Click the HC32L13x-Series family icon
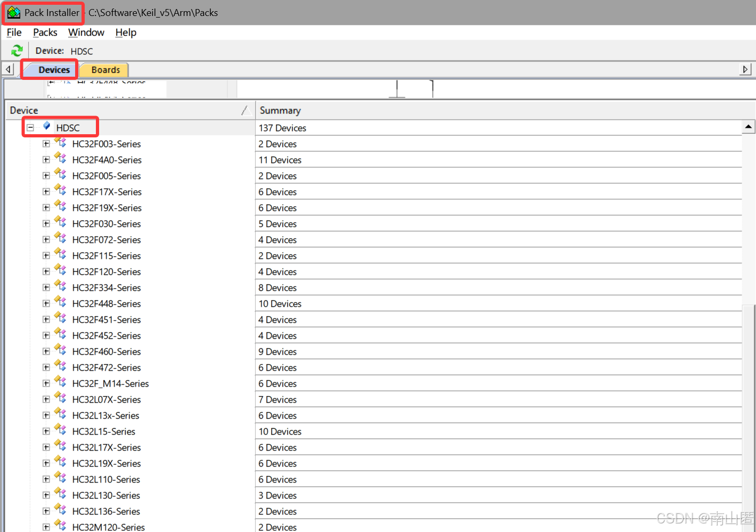Image resolution: width=756 pixels, height=532 pixels. 60,414
